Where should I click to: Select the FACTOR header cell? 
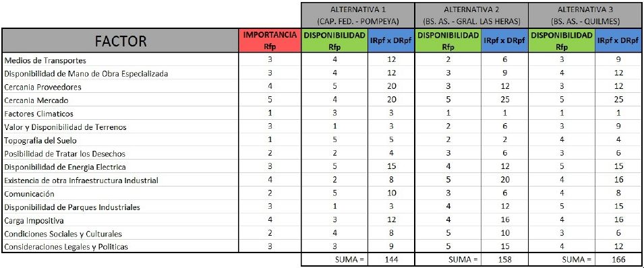click(x=120, y=40)
